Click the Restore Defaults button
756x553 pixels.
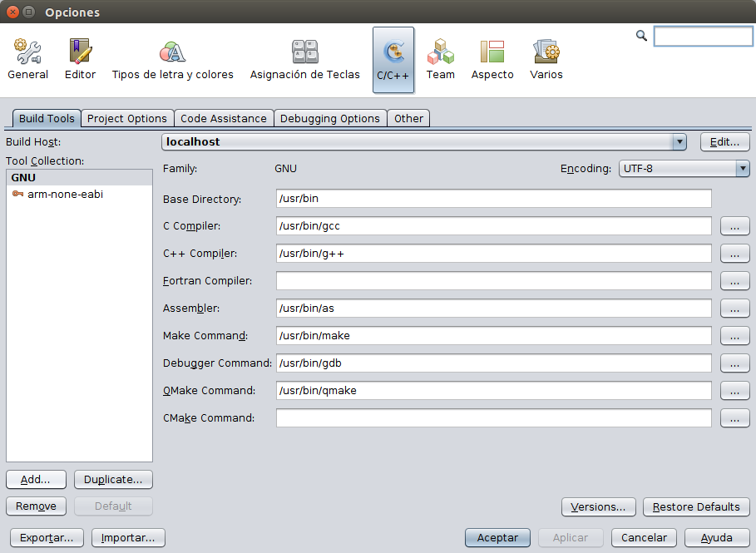[696, 506]
